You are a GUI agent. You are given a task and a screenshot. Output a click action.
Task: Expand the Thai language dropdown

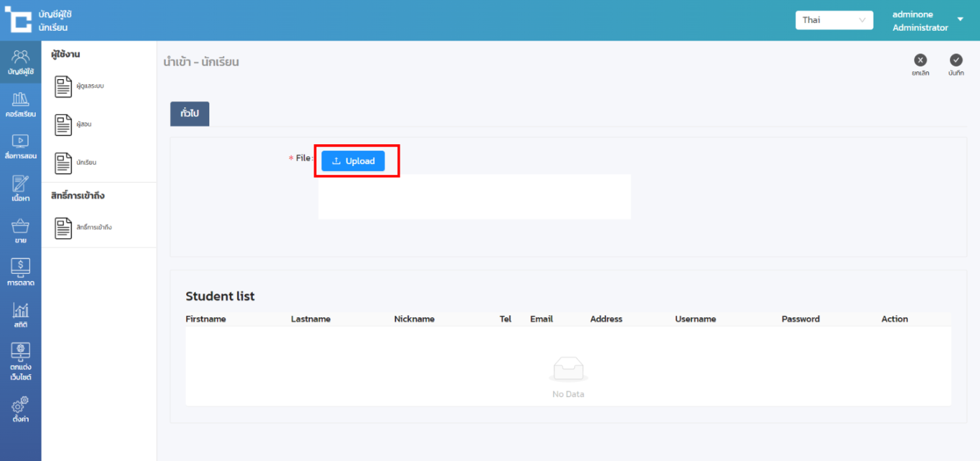click(834, 20)
